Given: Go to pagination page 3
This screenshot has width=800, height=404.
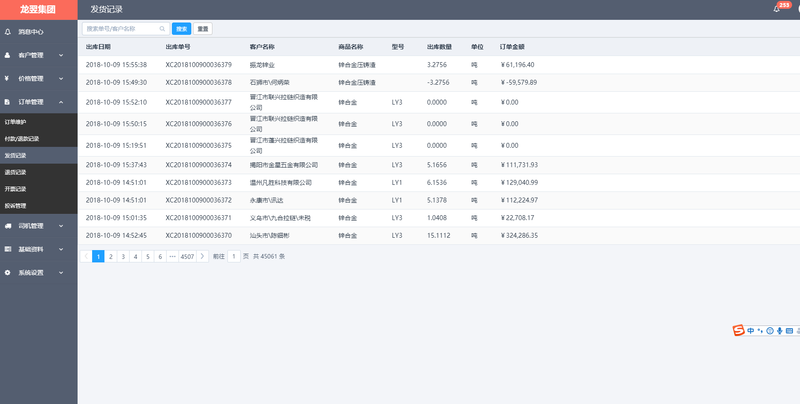Looking at the screenshot, I should click(123, 257).
